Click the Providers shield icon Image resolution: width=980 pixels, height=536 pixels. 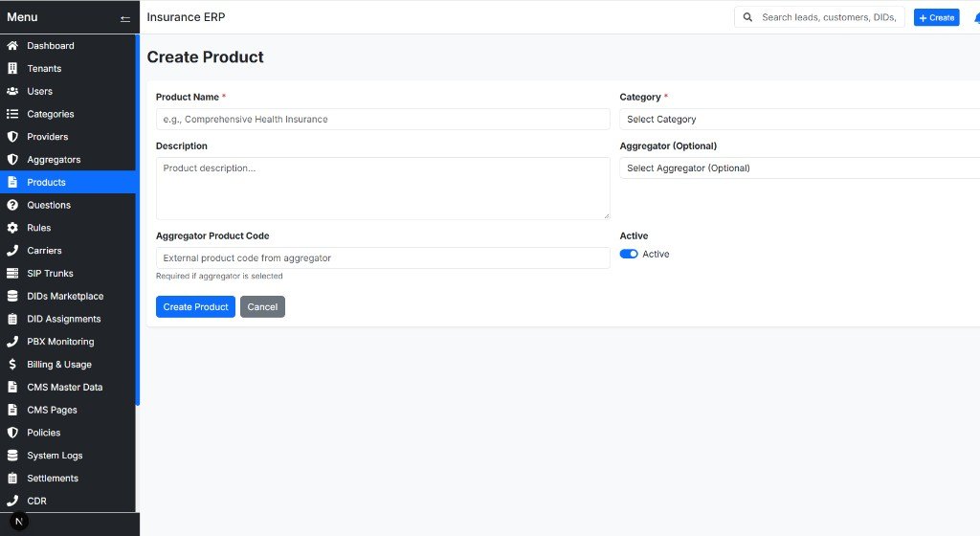(12, 137)
